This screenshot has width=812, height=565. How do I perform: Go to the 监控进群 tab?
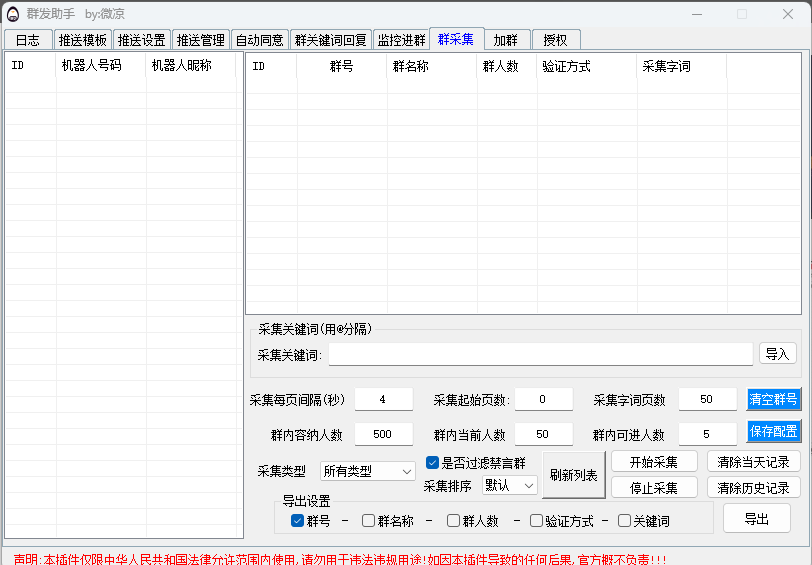(401, 40)
